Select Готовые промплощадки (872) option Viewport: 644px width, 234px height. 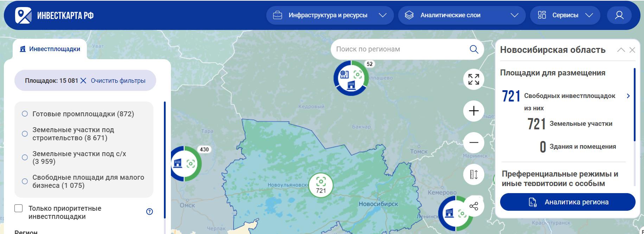pyautogui.click(x=78, y=114)
